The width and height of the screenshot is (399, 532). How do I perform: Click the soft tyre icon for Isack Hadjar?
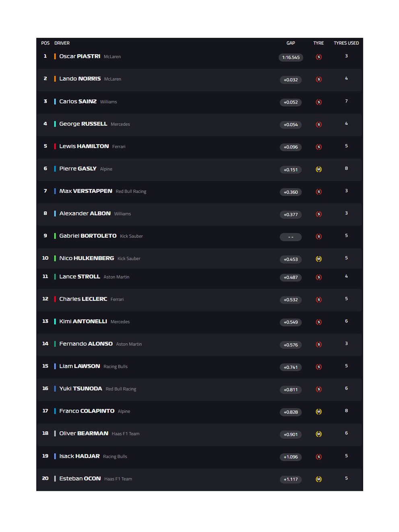tap(319, 457)
